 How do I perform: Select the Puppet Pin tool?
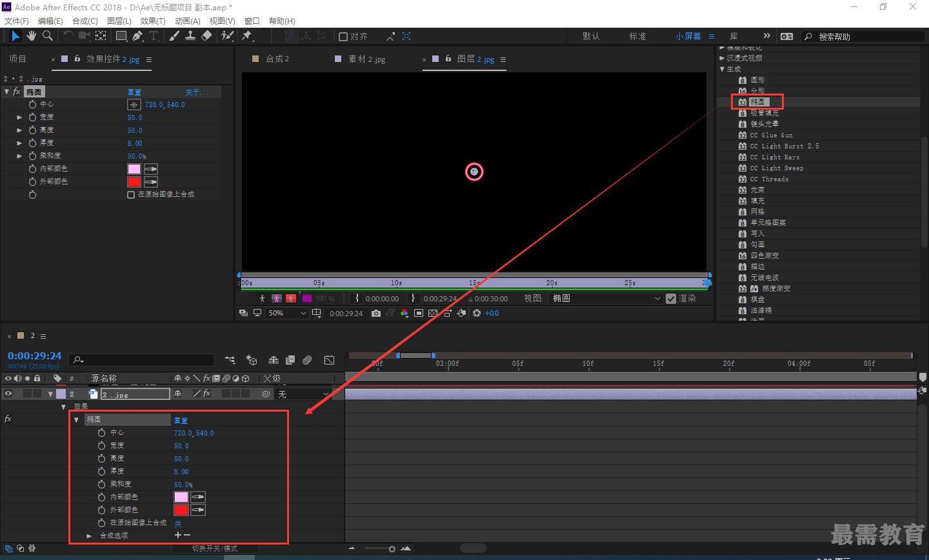(x=247, y=36)
